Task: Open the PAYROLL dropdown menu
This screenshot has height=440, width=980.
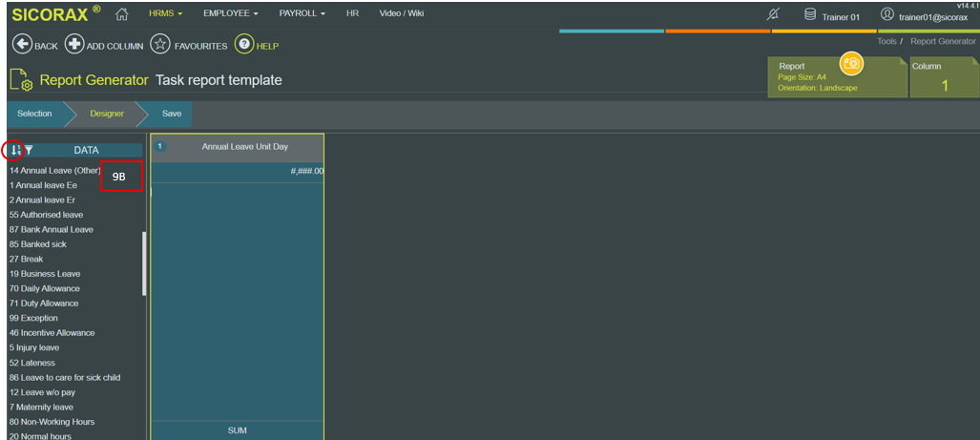Action: click(302, 13)
